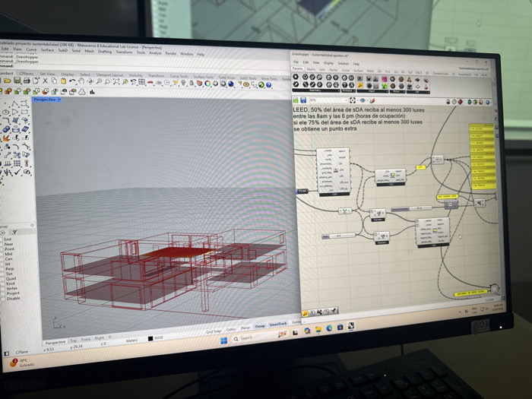532x399 pixels.
Task: Click the blue render sphere icon
Action: click(x=231, y=84)
